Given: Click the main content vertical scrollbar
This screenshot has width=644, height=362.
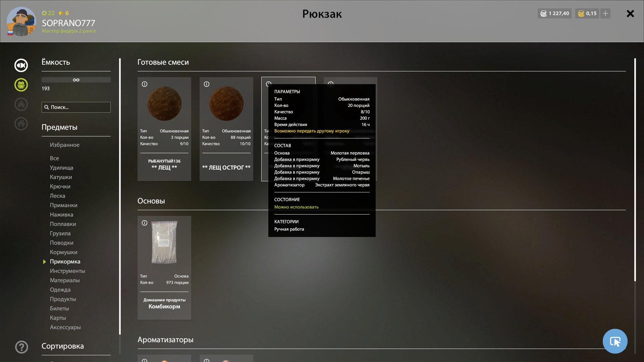Looking at the screenshot, I should [x=635, y=170].
